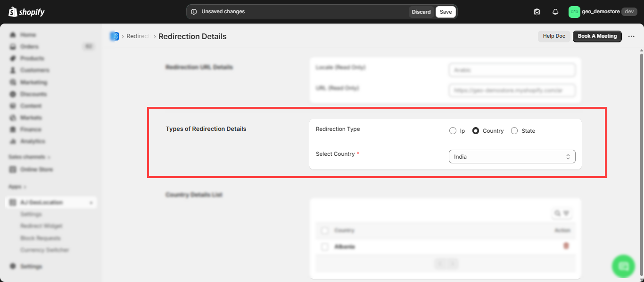Open Orders in the left sidebar

point(29,47)
